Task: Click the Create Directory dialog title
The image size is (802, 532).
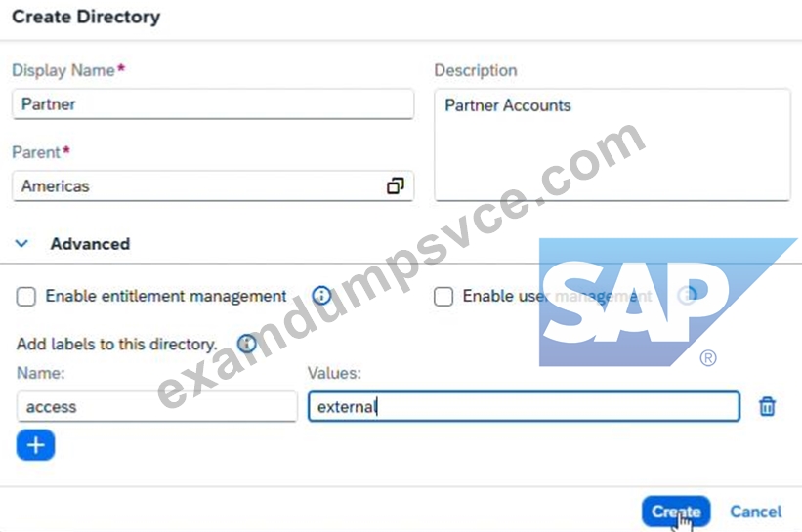Action: pos(86,17)
